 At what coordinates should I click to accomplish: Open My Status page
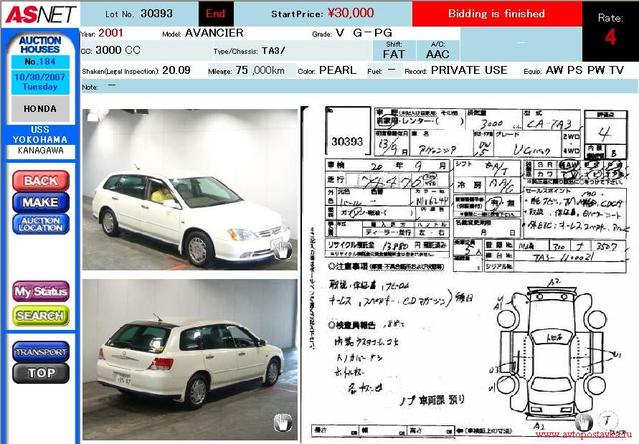click(x=41, y=292)
